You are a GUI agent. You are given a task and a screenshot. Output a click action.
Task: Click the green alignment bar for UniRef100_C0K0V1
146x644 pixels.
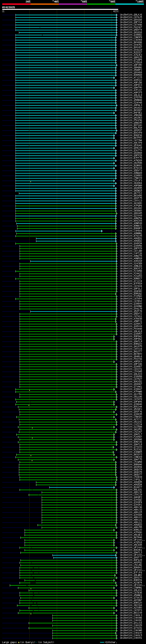coord(85,638)
